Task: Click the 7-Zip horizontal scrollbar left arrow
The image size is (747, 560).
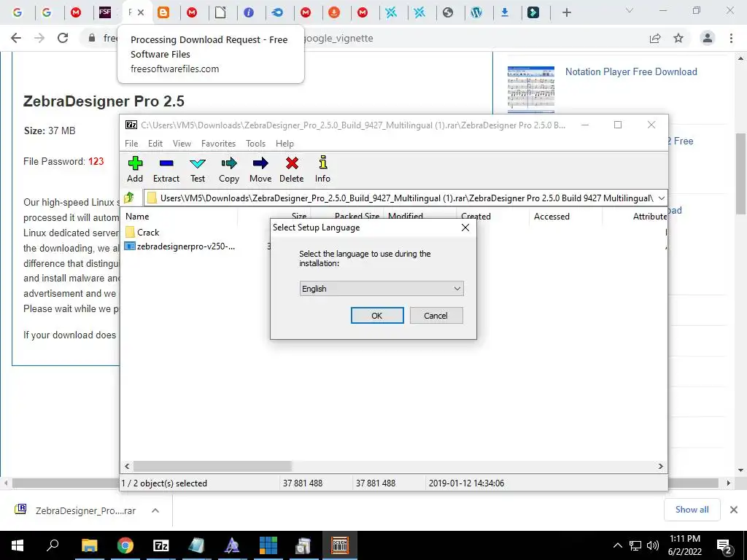Action: pyautogui.click(x=127, y=466)
